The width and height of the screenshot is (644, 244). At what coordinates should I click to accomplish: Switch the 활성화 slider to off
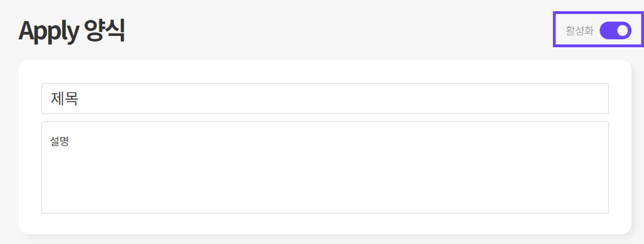(615, 31)
